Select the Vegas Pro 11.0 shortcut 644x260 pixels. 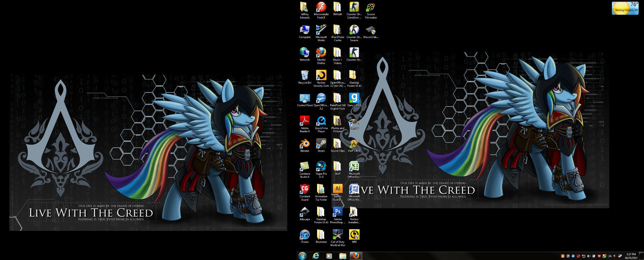[321, 170]
